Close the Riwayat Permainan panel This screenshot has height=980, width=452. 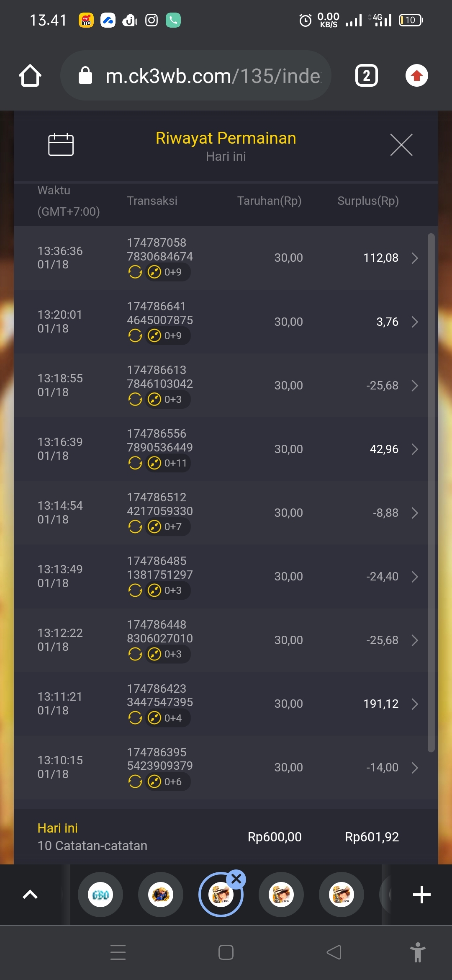tap(401, 145)
